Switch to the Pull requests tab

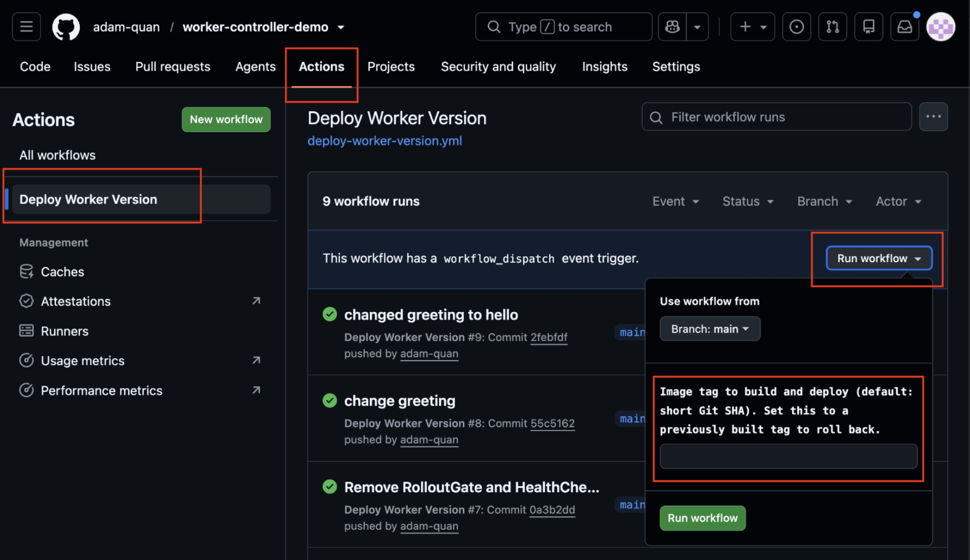173,66
